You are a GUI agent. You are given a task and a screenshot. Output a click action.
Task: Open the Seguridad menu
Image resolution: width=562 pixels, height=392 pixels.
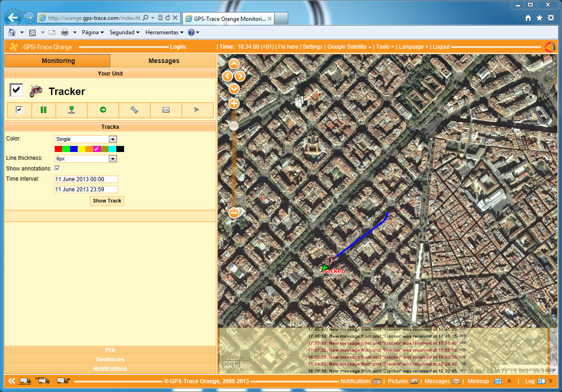click(124, 32)
